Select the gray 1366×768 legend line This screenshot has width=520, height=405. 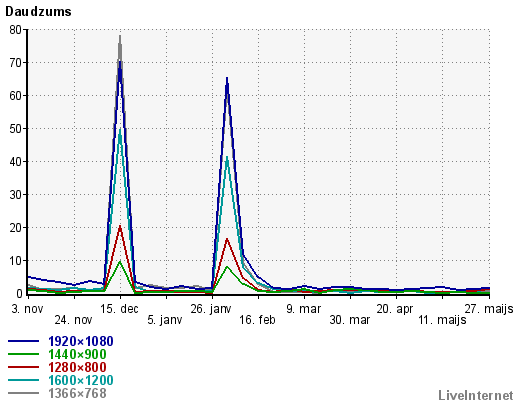point(23,393)
